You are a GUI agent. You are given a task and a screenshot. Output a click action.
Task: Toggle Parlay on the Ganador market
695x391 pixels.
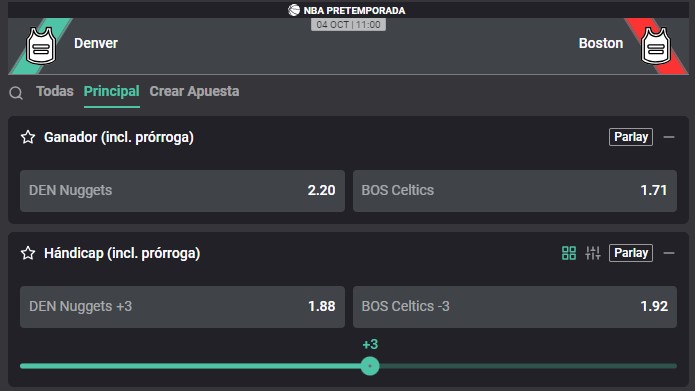tap(631, 137)
